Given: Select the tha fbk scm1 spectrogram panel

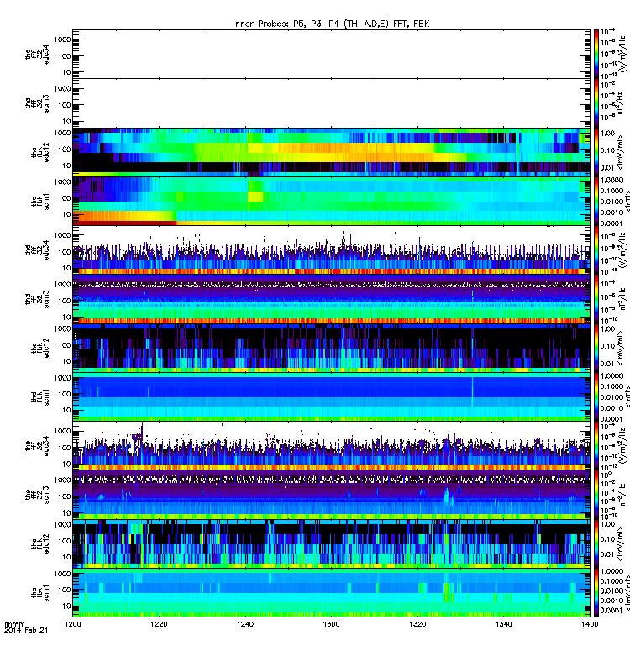Looking at the screenshot, I should tap(331, 202).
